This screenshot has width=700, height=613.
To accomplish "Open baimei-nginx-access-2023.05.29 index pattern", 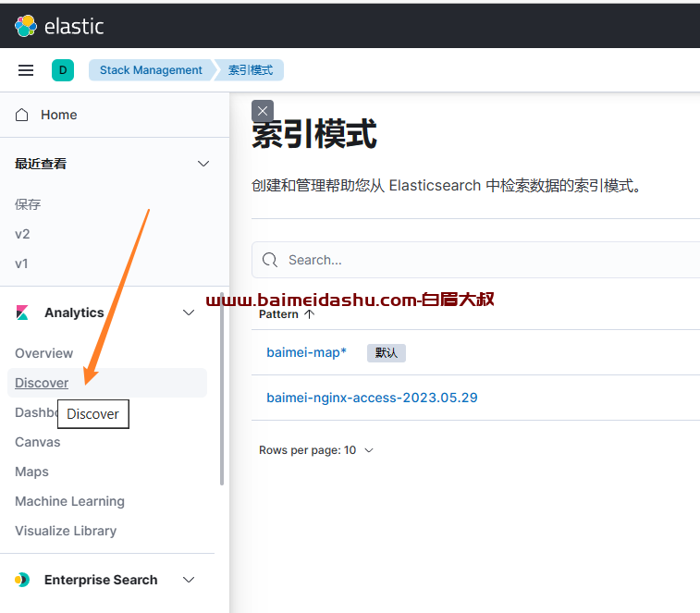I will 372,398.
